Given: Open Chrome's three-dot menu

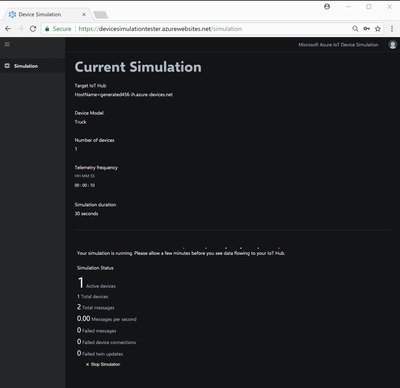Looking at the screenshot, I should pyautogui.click(x=392, y=29).
